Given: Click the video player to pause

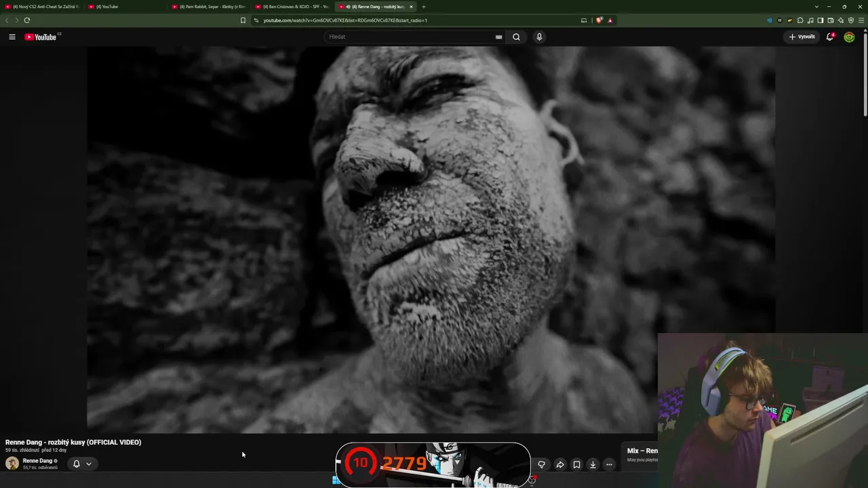Looking at the screenshot, I should (x=431, y=239).
